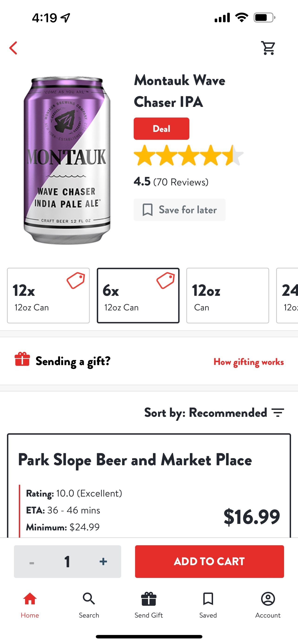Open the shopping cart icon

pos(268,48)
